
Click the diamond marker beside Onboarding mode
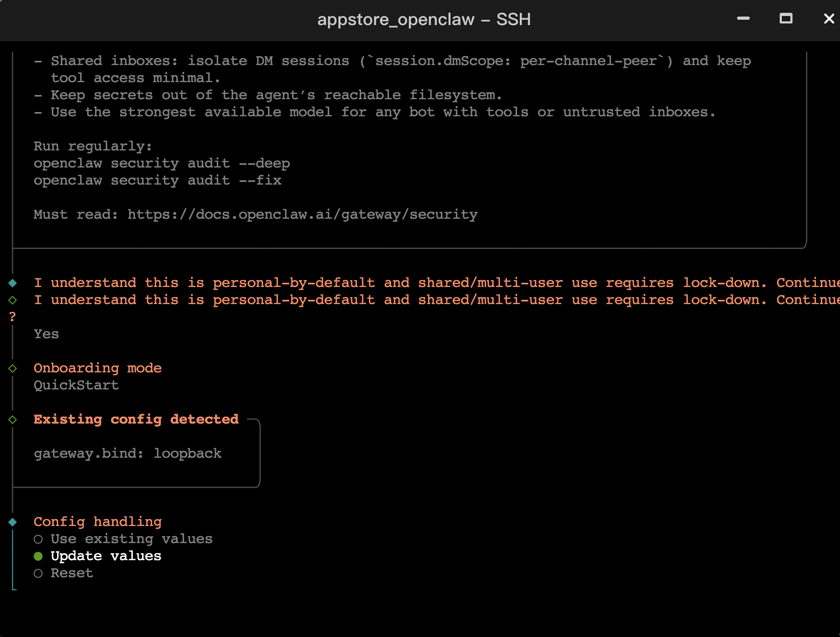point(13,368)
